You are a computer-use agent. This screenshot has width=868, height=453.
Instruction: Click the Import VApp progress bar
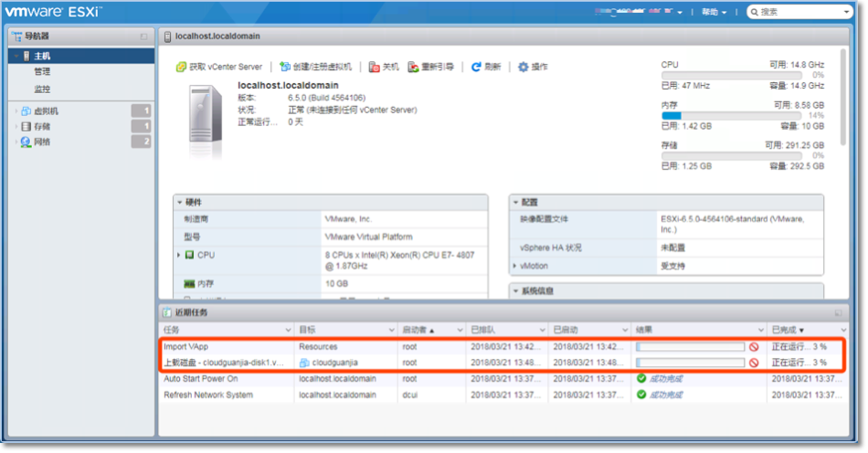691,347
